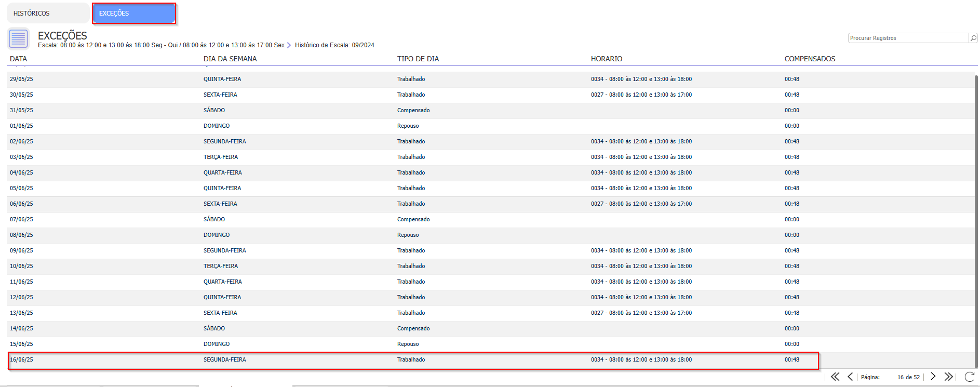Click the Histórico da Escala: 09/2024 breadcrumb

[334, 45]
